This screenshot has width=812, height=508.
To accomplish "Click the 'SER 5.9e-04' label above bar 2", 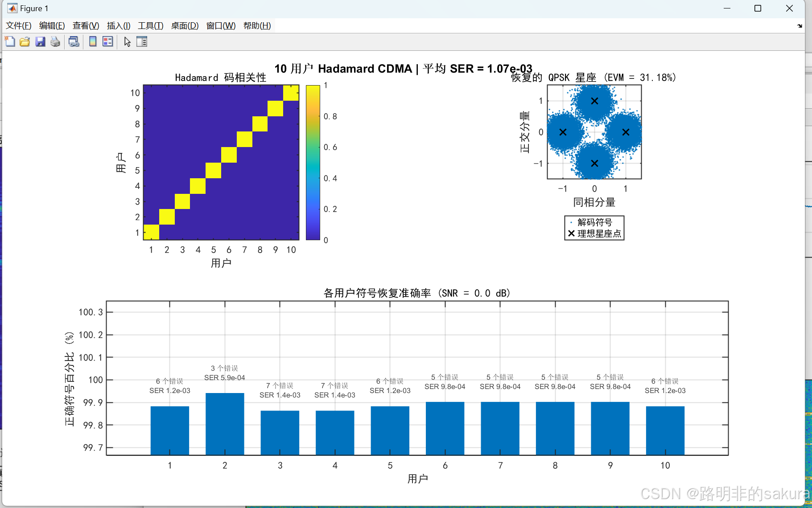I will 225,378.
